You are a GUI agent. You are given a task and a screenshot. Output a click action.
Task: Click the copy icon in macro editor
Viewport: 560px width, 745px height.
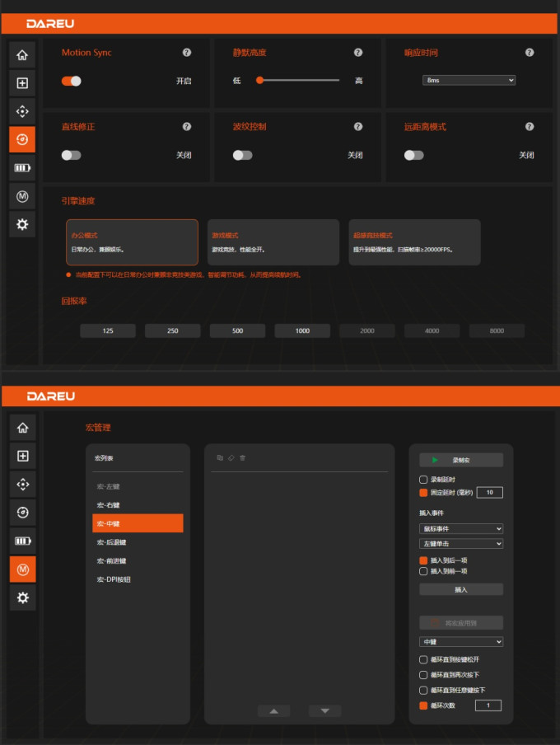click(220, 457)
